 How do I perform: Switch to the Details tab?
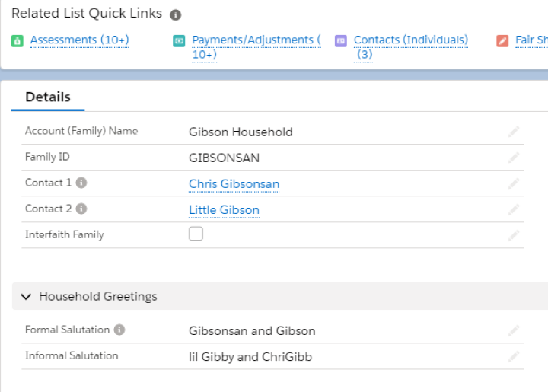(x=48, y=97)
